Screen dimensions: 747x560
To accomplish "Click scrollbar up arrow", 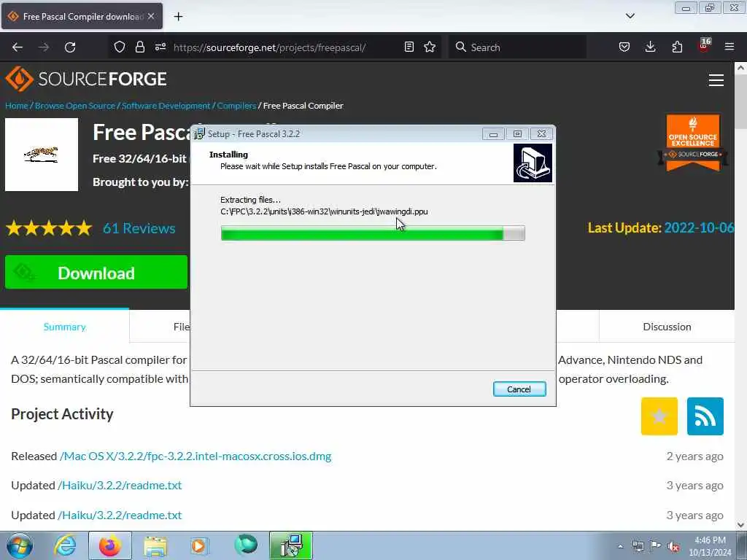I will 740,68.
